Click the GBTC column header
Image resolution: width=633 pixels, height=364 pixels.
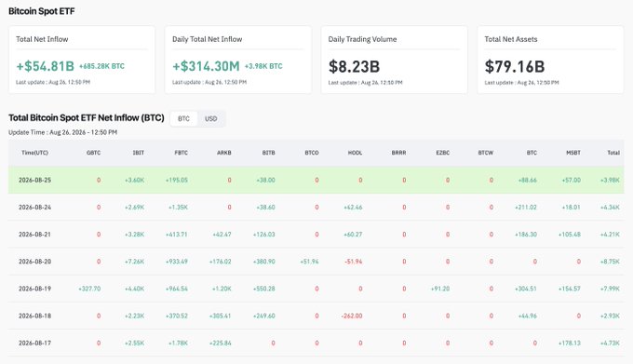pos(93,153)
